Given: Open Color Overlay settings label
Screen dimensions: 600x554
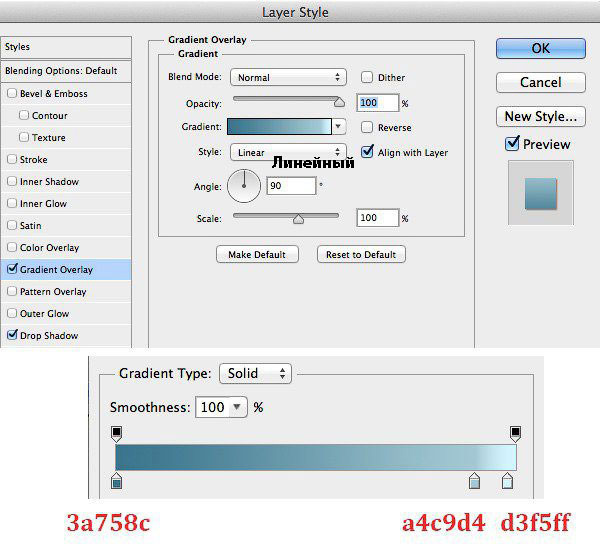Looking at the screenshot, I should coord(49,248).
